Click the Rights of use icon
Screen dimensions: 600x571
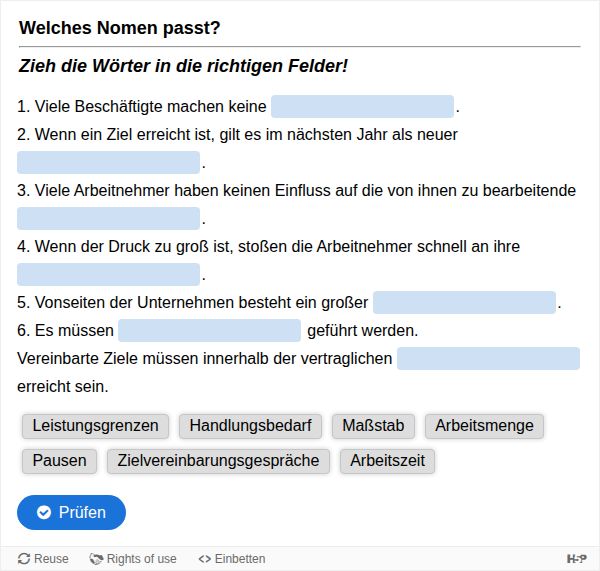click(x=96, y=559)
